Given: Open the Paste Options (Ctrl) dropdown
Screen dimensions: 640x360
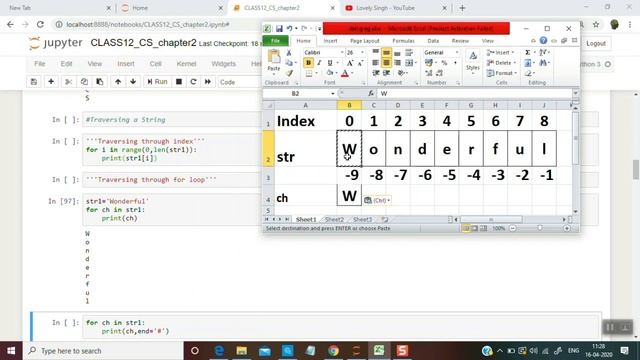Looking at the screenshot, I should tap(377, 200).
